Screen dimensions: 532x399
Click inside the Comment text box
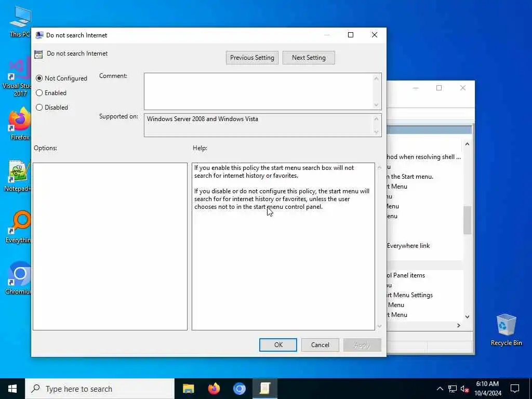[259, 91]
